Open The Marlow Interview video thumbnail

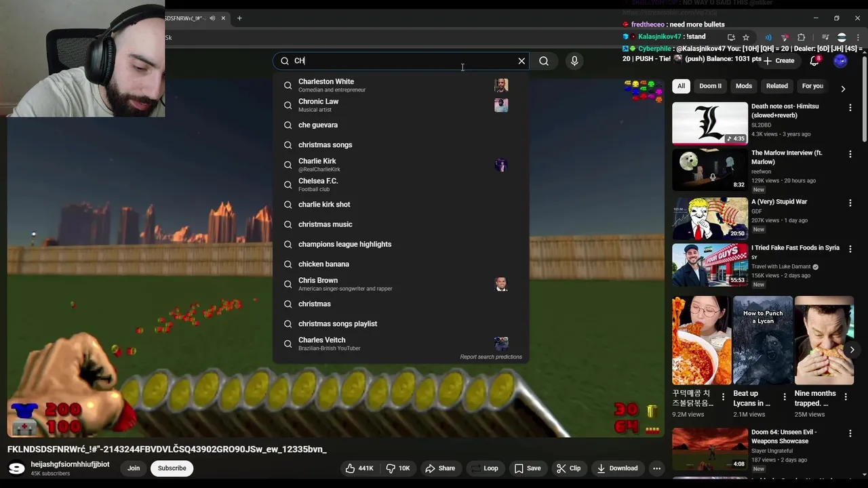click(710, 169)
